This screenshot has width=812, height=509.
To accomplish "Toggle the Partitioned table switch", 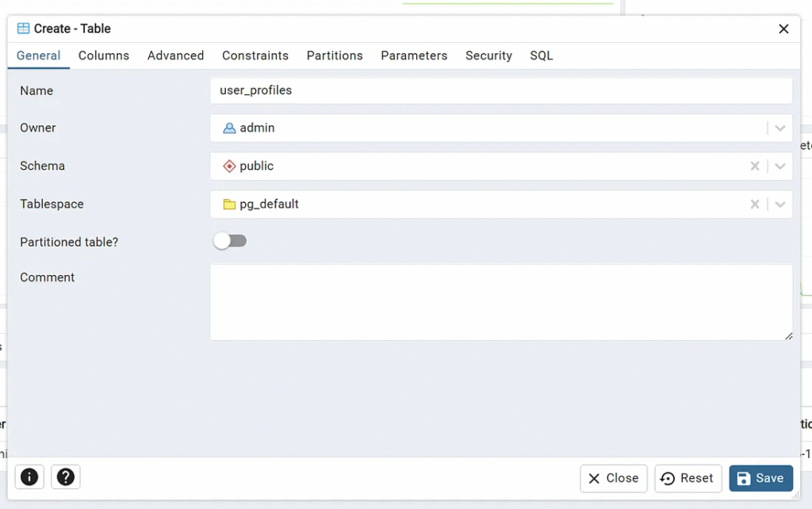I will pyautogui.click(x=230, y=241).
